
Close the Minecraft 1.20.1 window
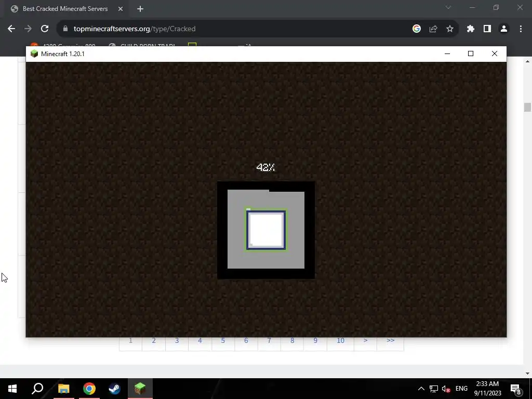(495, 54)
